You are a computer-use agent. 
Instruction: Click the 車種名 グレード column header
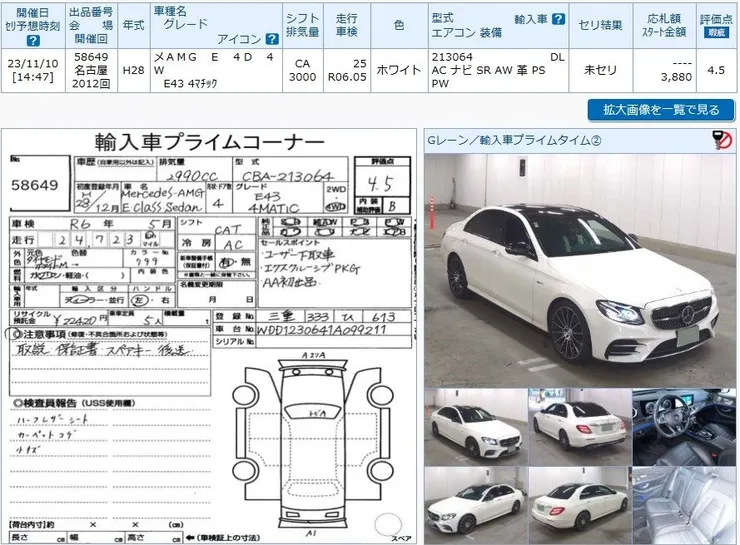click(x=216, y=25)
